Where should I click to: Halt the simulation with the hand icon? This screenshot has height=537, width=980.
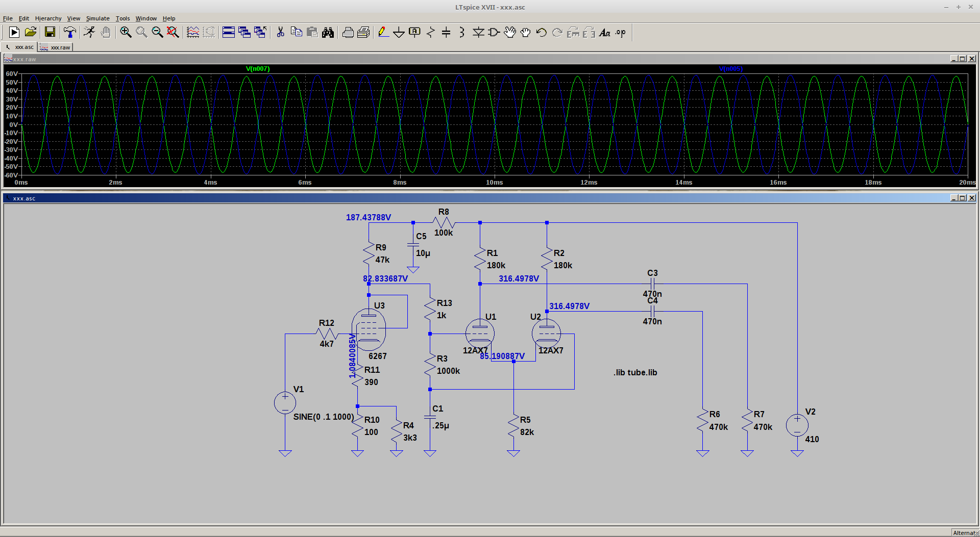click(106, 32)
